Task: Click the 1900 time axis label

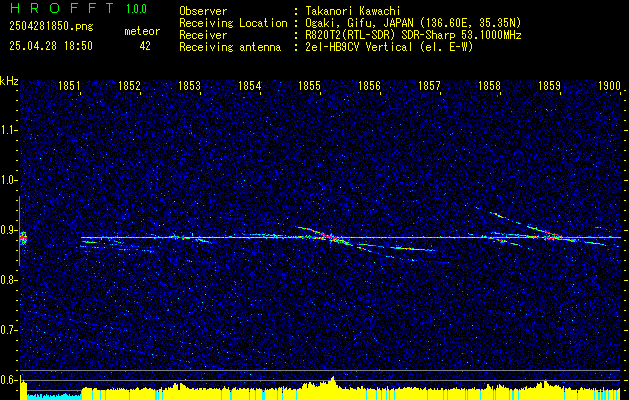Action: 610,86
